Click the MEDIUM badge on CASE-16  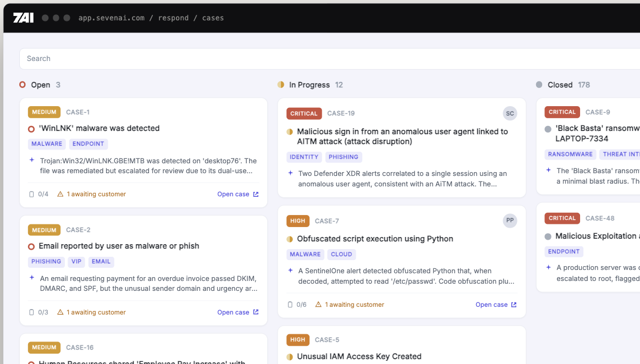(x=44, y=348)
